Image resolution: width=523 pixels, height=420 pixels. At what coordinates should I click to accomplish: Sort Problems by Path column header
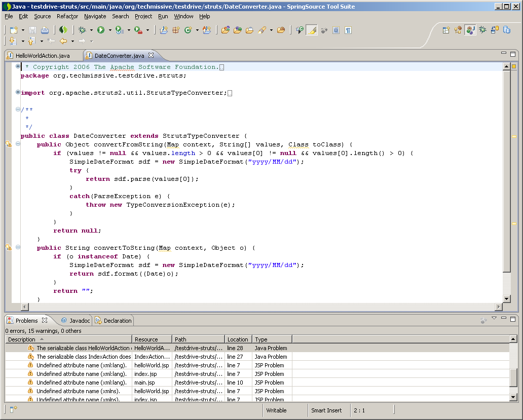coord(199,339)
